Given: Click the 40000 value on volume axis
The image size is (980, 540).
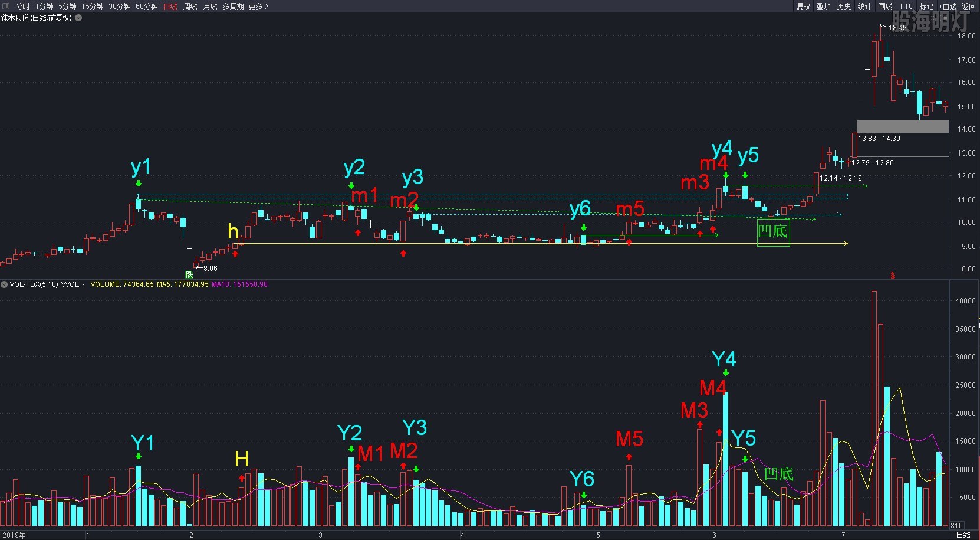Looking at the screenshot, I should click(965, 301).
